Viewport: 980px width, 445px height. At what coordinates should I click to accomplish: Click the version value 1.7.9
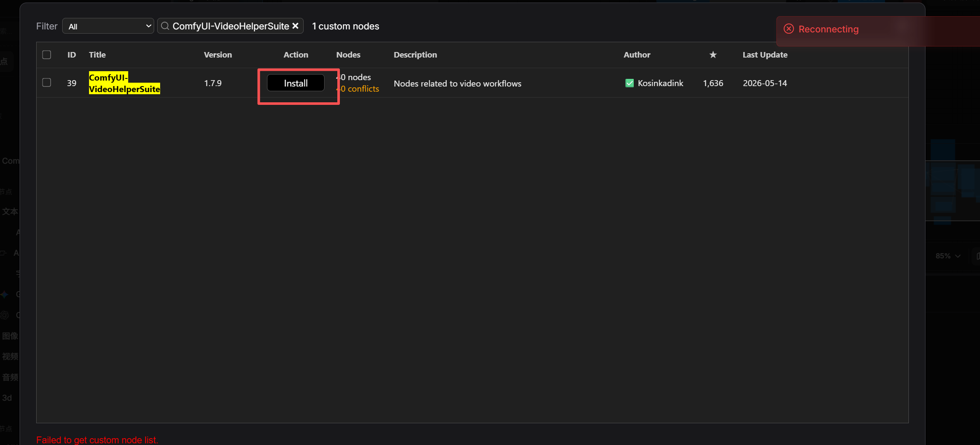pyautogui.click(x=213, y=83)
